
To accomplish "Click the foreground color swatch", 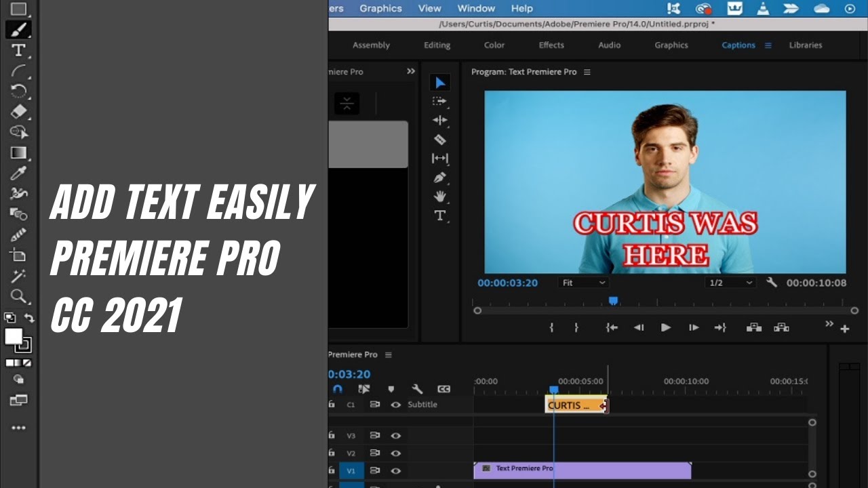I will click(x=13, y=336).
